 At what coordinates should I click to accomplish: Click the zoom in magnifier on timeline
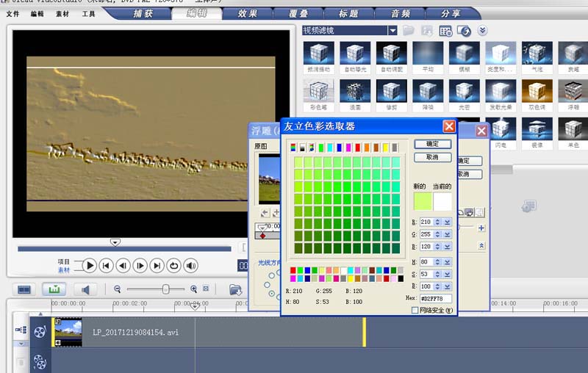(x=194, y=289)
